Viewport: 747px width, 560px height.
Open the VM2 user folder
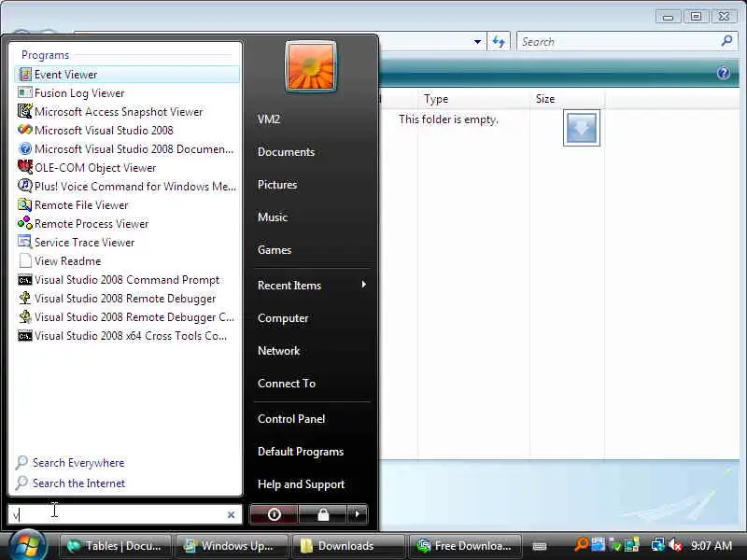point(269,119)
